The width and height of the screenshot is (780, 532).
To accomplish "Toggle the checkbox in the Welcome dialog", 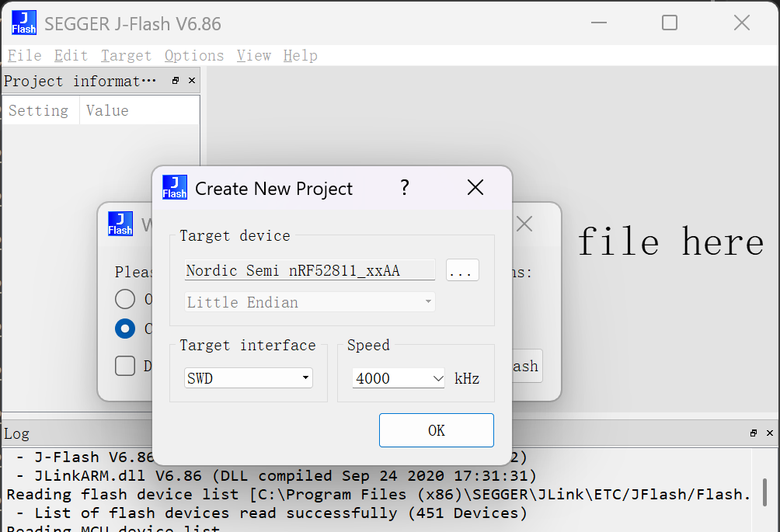I will point(125,366).
